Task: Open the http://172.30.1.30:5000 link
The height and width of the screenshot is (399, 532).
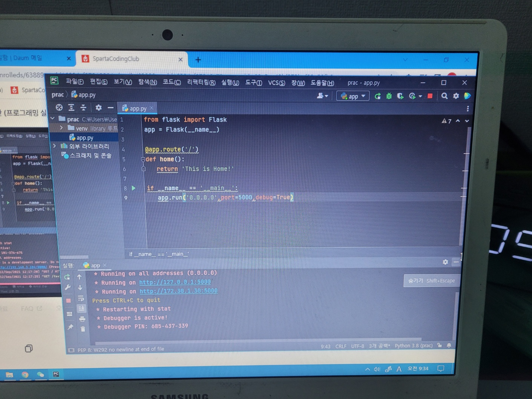Action: 178,291
